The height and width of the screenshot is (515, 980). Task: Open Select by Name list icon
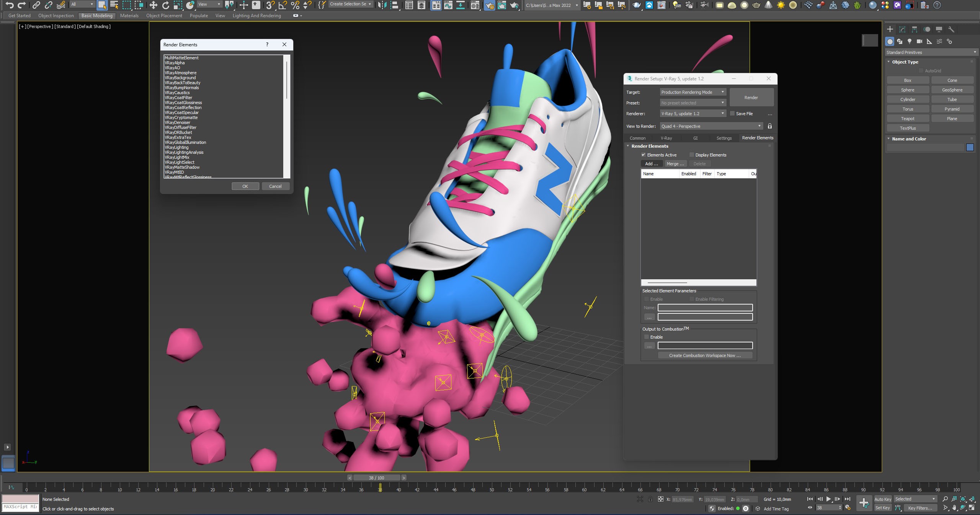[114, 5]
